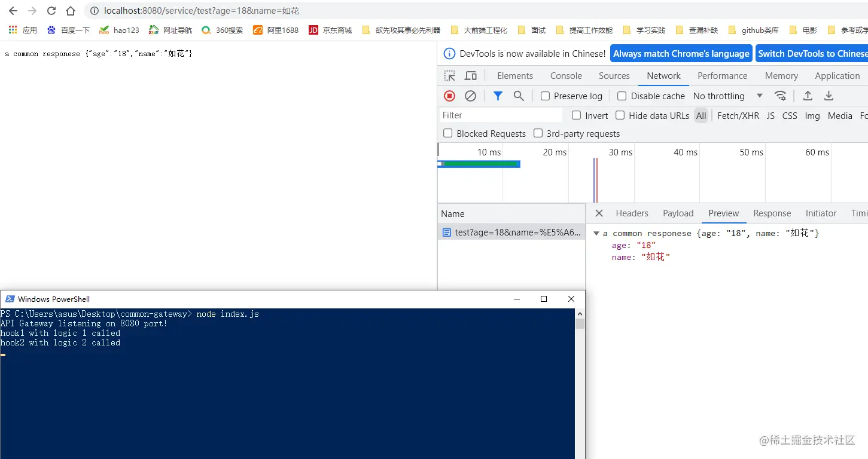Open the 京东商城 bookmark
This screenshot has height=459, width=868.
(330, 30)
